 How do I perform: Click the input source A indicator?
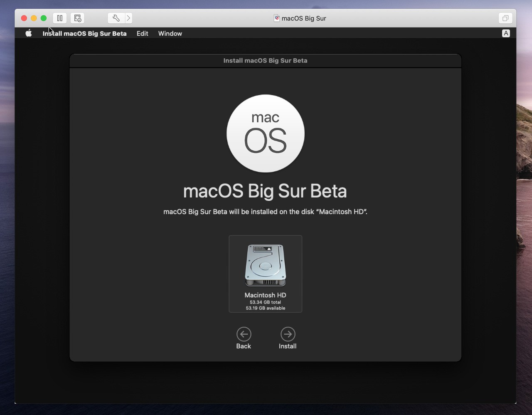[x=506, y=34]
